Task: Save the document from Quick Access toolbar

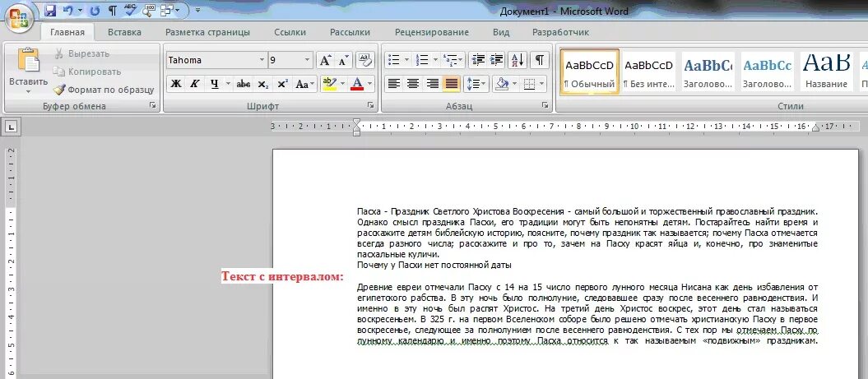Action: [50, 11]
